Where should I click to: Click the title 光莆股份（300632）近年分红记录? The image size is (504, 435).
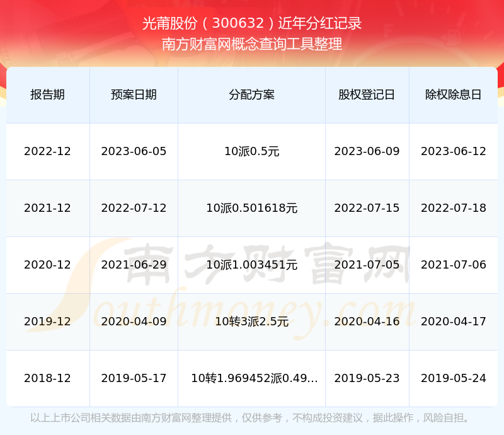tap(252, 23)
